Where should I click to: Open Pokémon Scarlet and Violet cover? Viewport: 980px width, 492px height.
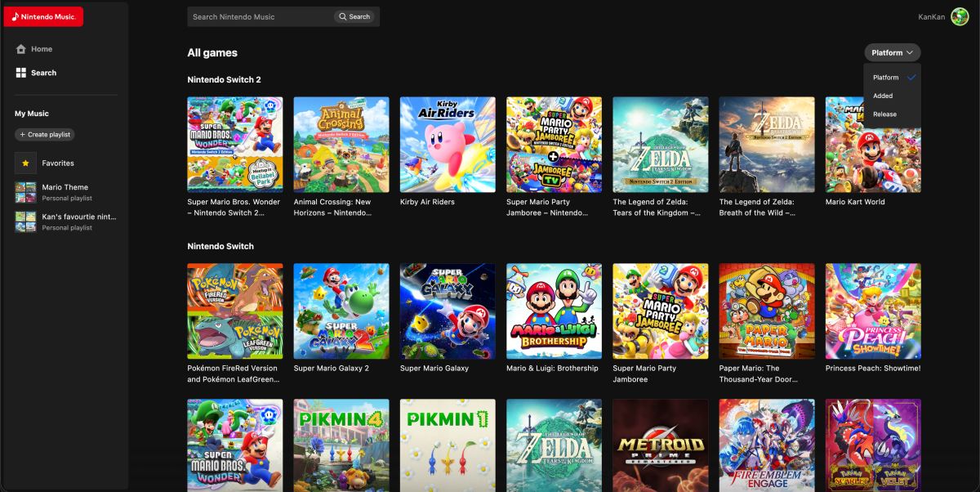pos(873,445)
